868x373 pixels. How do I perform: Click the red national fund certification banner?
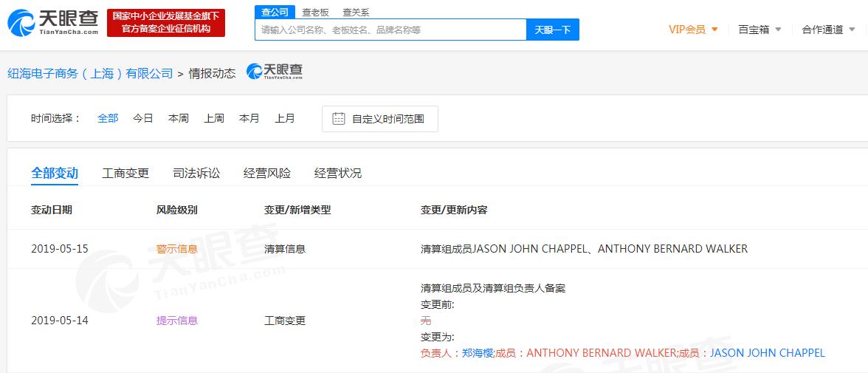(166, 23)
